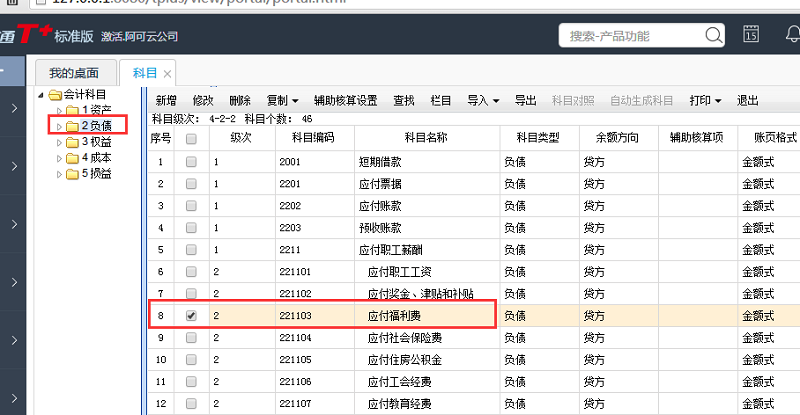The height and width of the screenshot is (415, 800).
Task: Click the 辅助核算项 column header
Action: (x=697, y=138)
